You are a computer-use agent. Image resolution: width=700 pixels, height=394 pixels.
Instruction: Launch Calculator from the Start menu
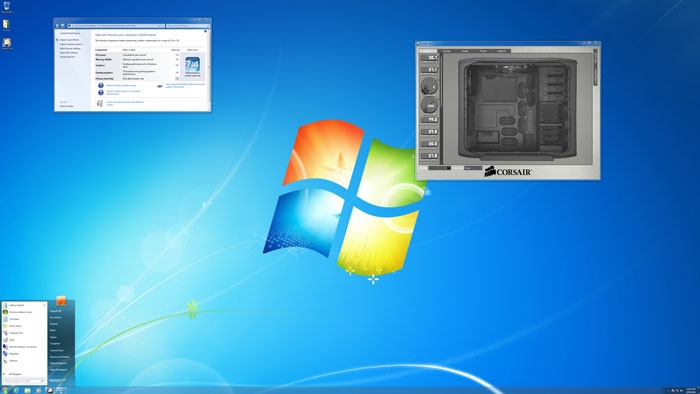pos(14,319)
